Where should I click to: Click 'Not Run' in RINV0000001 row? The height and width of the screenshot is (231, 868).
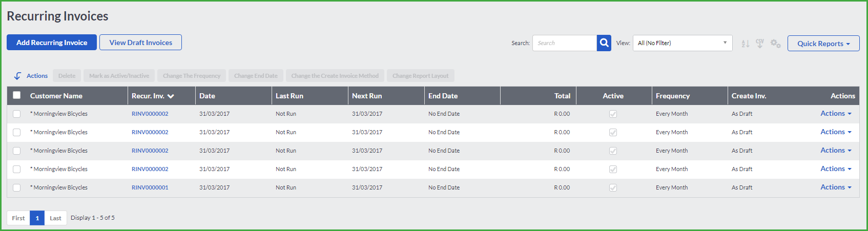[286, 187]
